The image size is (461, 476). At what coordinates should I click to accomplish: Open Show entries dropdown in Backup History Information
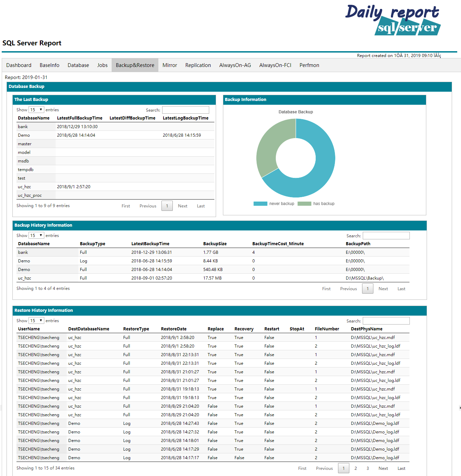click(36, 236)
